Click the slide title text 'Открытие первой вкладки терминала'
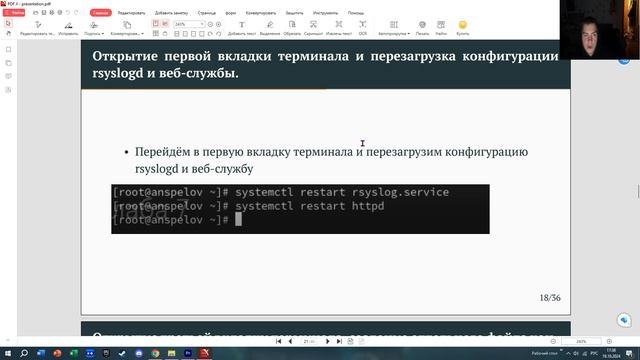The width and height of the screenshot is (640, 360). (x=220, y=56)
